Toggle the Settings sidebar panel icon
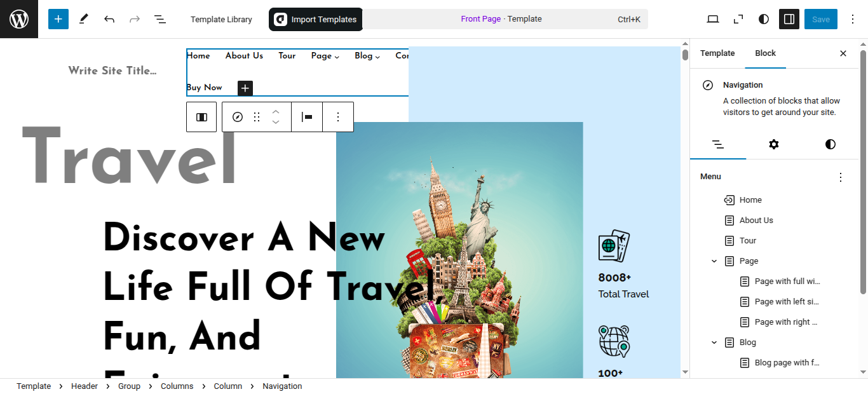The height and width of the screenshot is (394, 868). click(789, 19)
